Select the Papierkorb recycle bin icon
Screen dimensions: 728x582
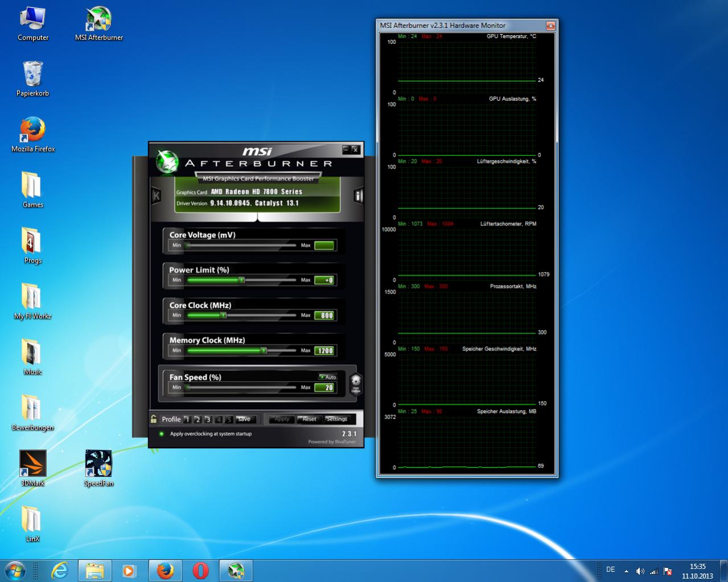32,79
